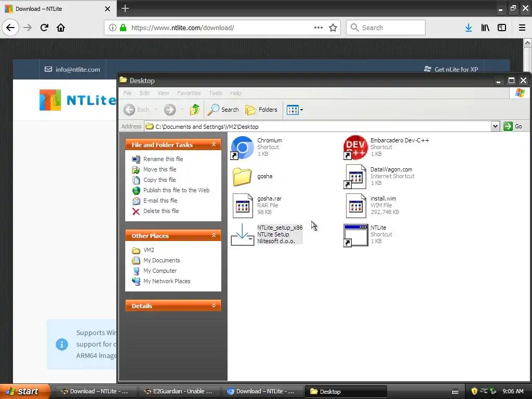Open the View menu in Explorer
Image resolution: width=532 pixels, height=399 pixels.
point(163,93)
